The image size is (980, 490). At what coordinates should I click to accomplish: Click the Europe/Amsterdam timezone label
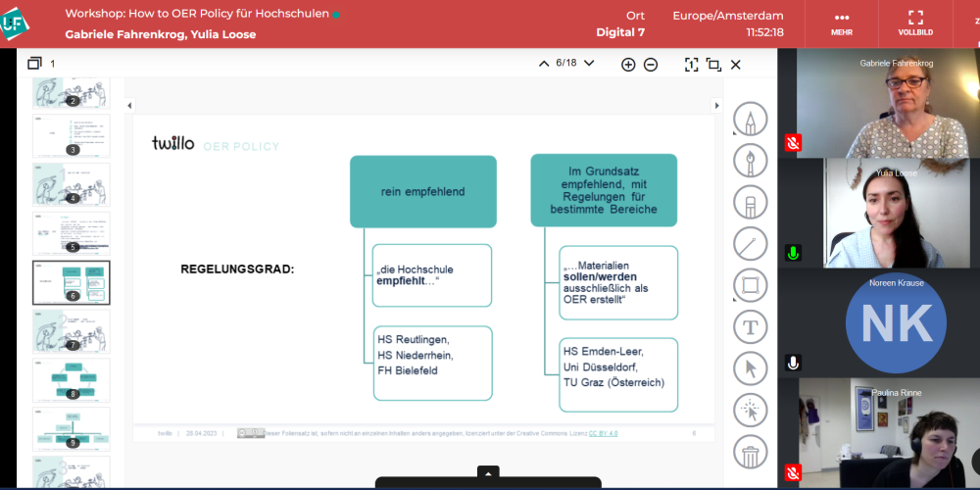(x=728, y=16)
